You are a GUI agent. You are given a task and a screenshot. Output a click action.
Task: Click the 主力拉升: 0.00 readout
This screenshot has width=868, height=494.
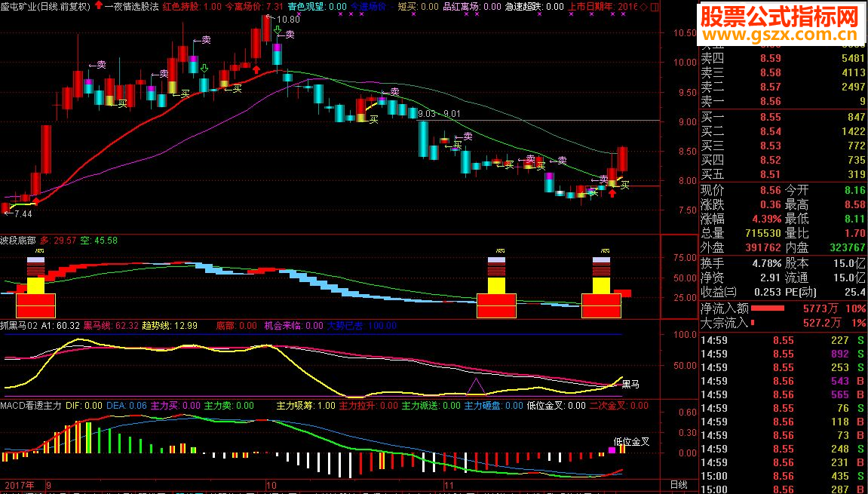tap(369, 406)
